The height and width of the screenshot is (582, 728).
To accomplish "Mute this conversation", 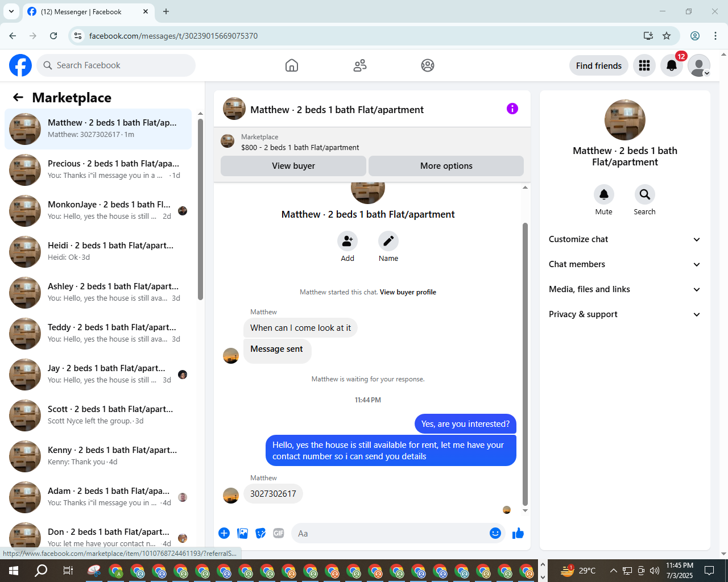I will tap(604, 194).
